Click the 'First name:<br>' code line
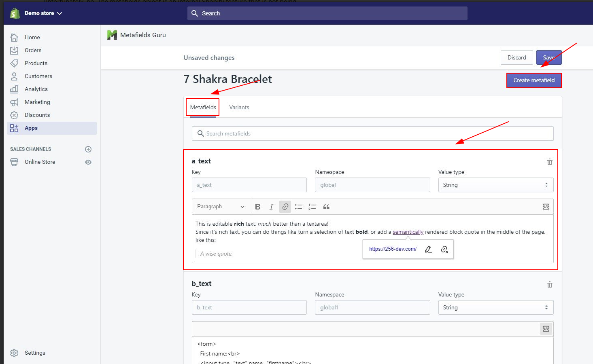Viewport: 593px width, 364px height. point(220,353)
